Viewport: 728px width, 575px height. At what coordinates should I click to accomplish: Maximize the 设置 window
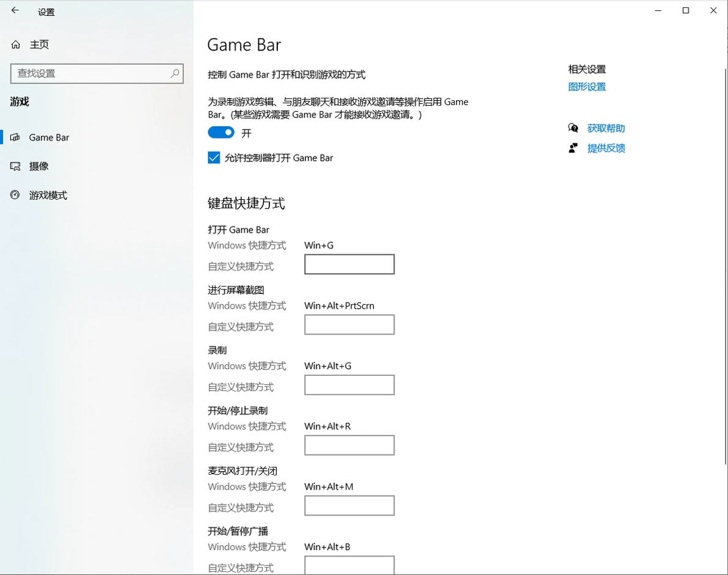pyautogui.click(x=686, y=10)
